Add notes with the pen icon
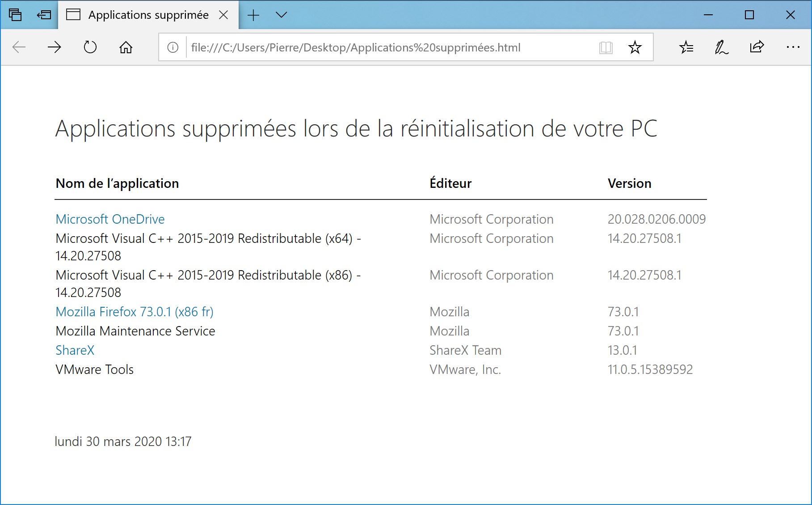This screenshot has width=812, height=505. pos(721,47)
